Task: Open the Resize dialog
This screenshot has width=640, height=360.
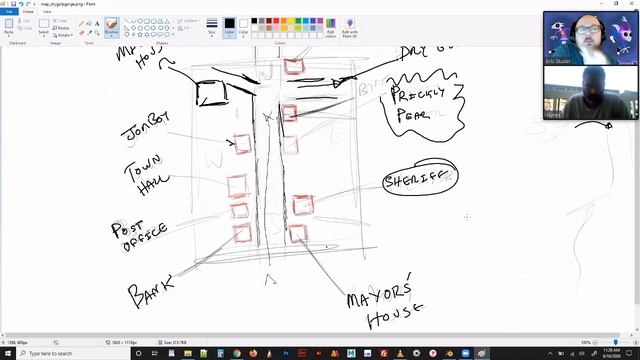Action: (x=61, y=28)
